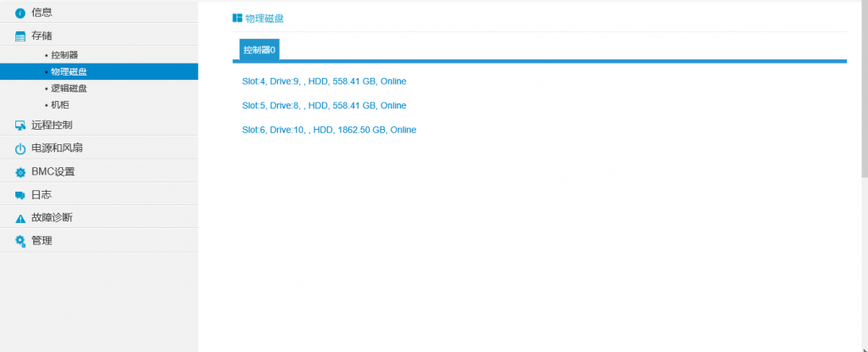This screenshot has height=352, width=868.
Task: Go to the 逻辑磁盘 submenu item
Action: coord(68,88)
